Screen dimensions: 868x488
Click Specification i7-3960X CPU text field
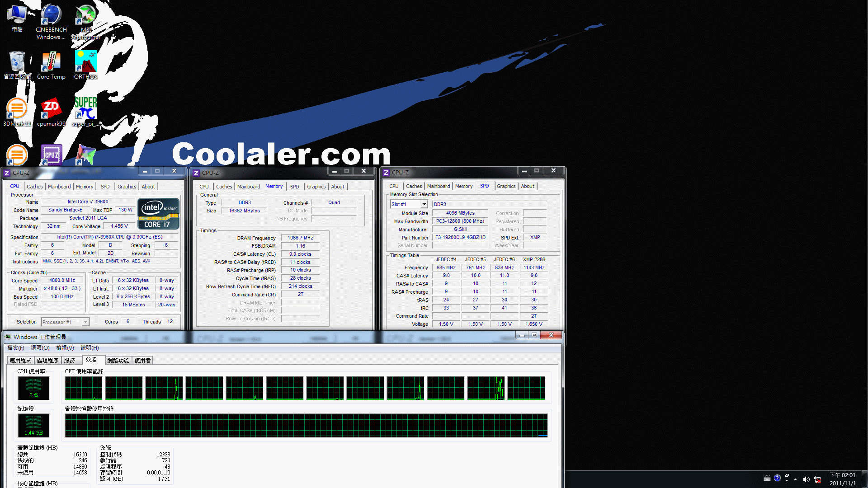[x=109, y=237]
